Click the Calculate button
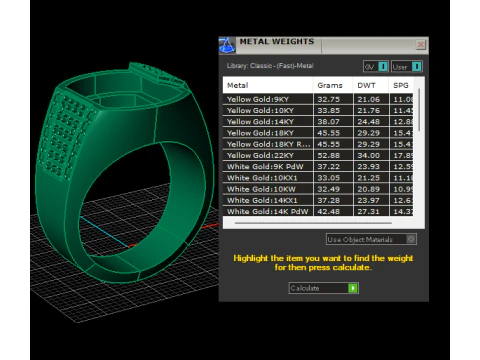This screenshot has height=360, width=480. (323, 288)
